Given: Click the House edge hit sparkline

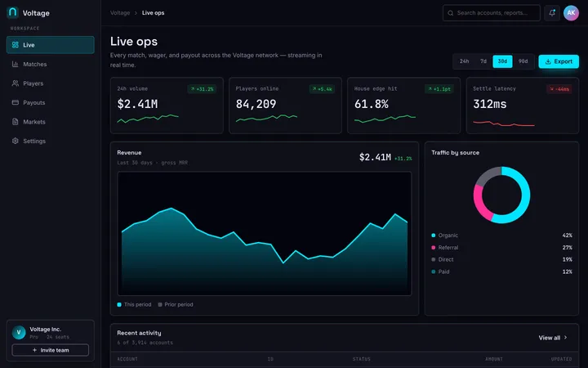Looking at the screenshot, I should point(385,119).
